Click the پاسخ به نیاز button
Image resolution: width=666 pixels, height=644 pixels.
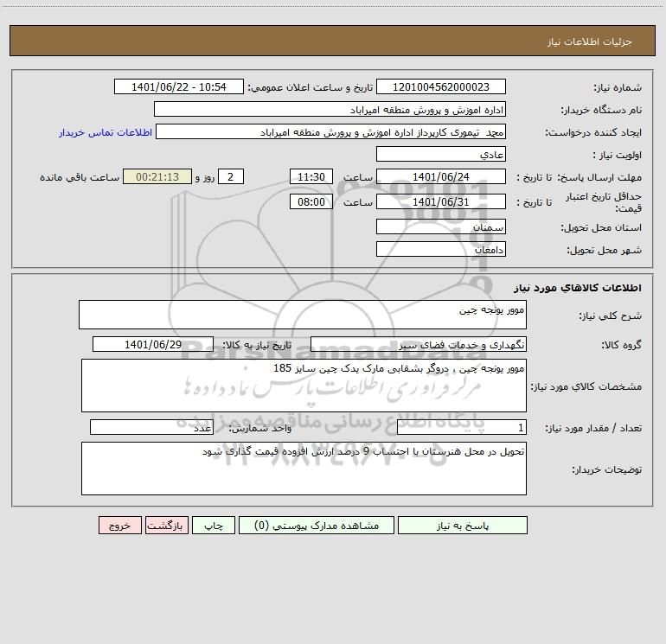point(462,526)
